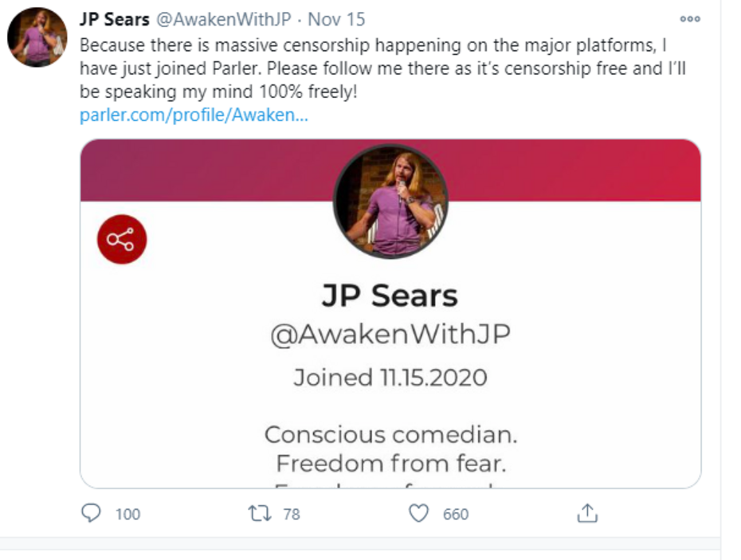Click the large JP Sears heading in card
This screenshot has width=741, height=560.
pyautogui.click(x=390, y=296)
